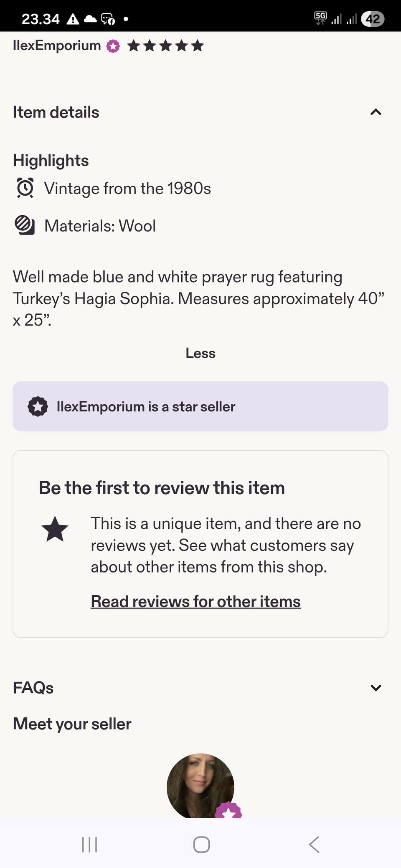
Task: Tap the IlexEmporium star seller banner
Action: click(x=200, y=406)
